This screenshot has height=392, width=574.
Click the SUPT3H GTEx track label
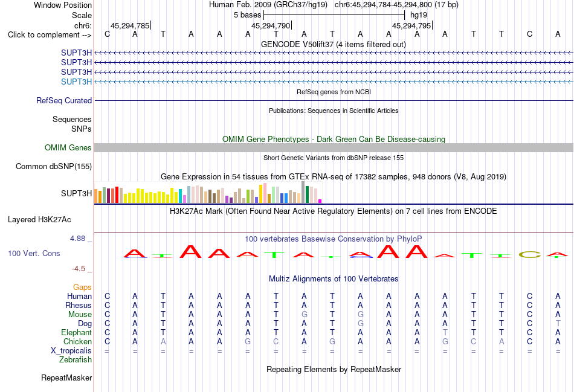coord(76,193)
